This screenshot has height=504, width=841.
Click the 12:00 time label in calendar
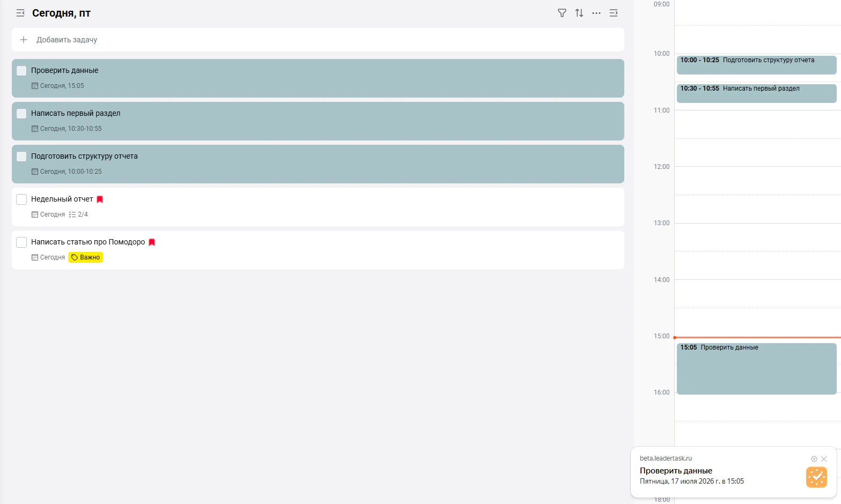[661, 167]
